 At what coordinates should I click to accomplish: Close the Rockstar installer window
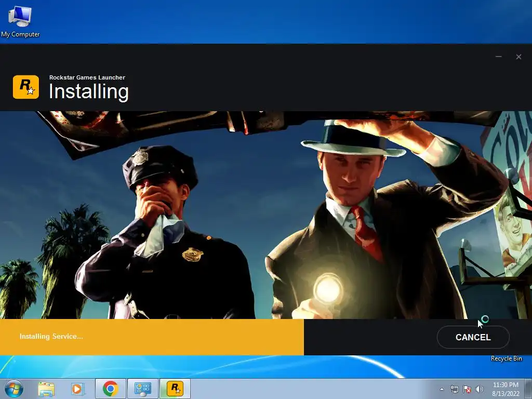518,57
